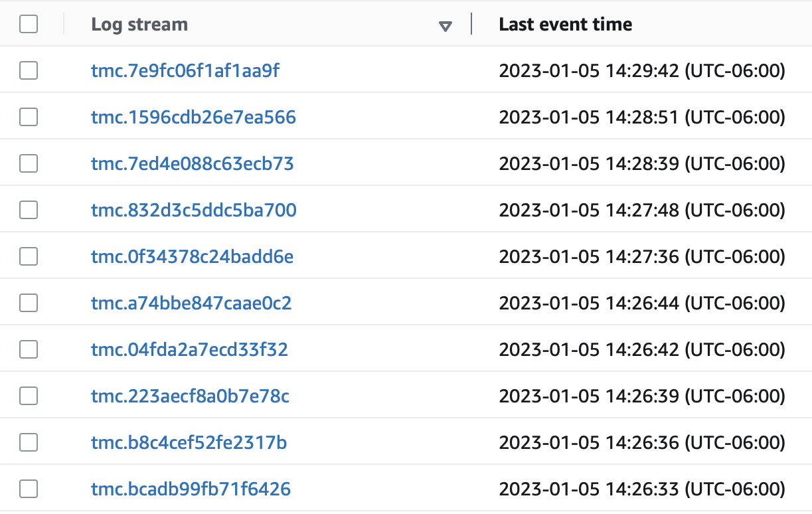The width and height of the screenshot is (812, 514).
Task: Click the Log stream column header
Action: pyautogui.click(x=139, y=24)
